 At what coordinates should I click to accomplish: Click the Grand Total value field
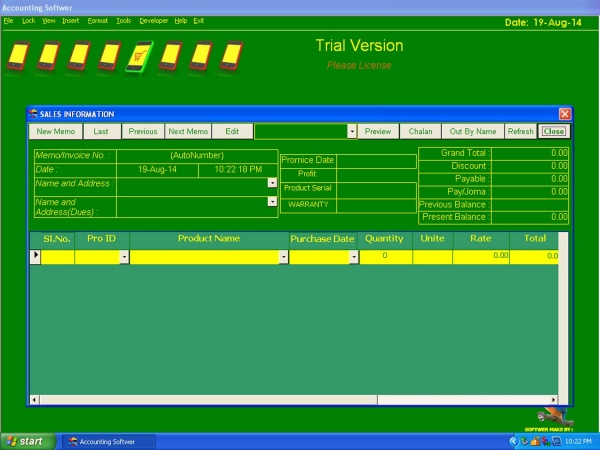click(x=530, y=153)
